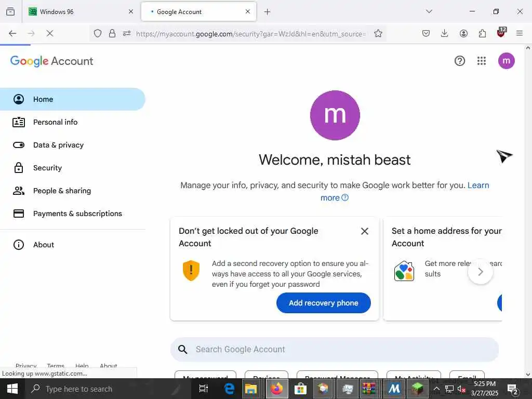Image resolution: width=532 pixels, height=399 pixels.
Task: Stop loading the current page
Action: [x=49, y=33]
